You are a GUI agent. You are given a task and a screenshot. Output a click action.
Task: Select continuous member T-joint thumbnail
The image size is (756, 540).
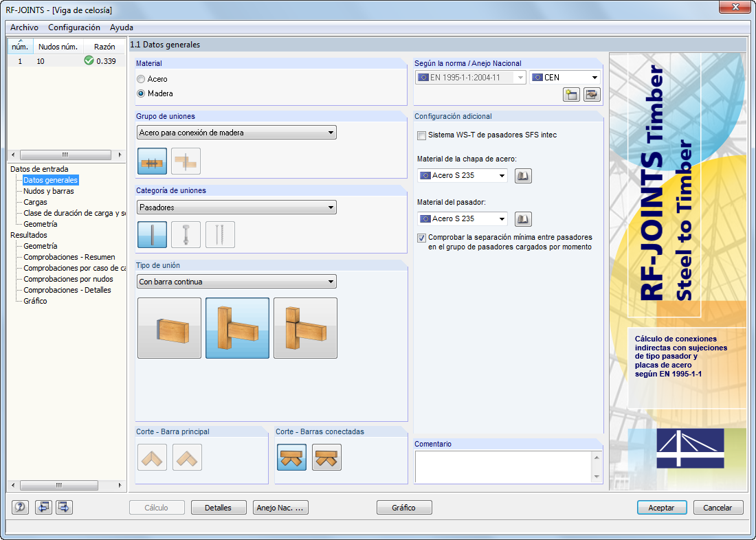tap(237, 328)
